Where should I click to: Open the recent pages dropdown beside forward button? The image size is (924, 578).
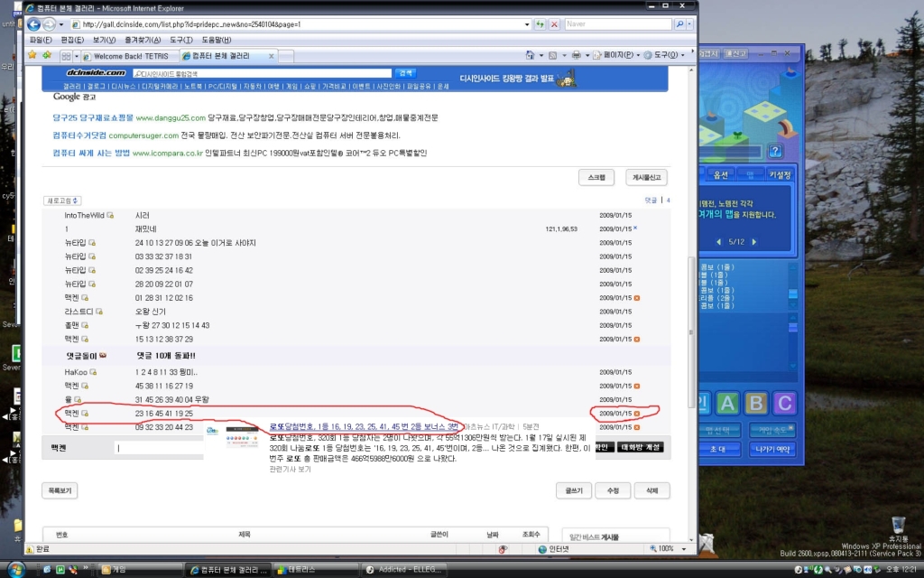tap(60, 24)
